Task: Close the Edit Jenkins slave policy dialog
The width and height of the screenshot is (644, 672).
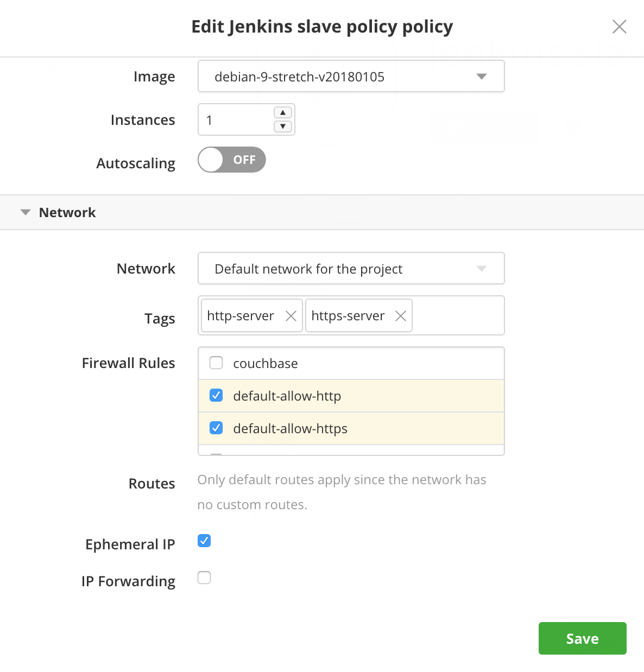Action: (620, 27)
